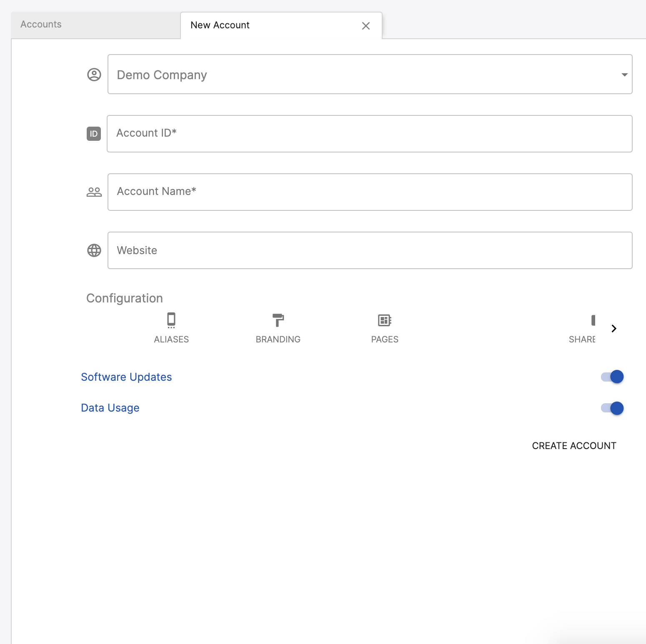Open the Aliases configuration tab
The width and height of the screenshot is (646, 644).
(x=171, y=328)
